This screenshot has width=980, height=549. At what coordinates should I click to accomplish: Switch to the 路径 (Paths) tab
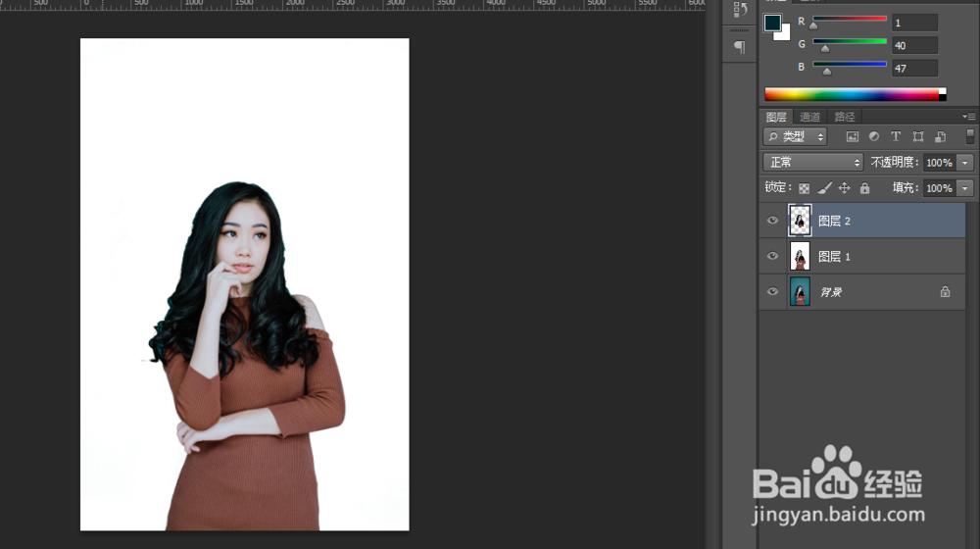845,117
